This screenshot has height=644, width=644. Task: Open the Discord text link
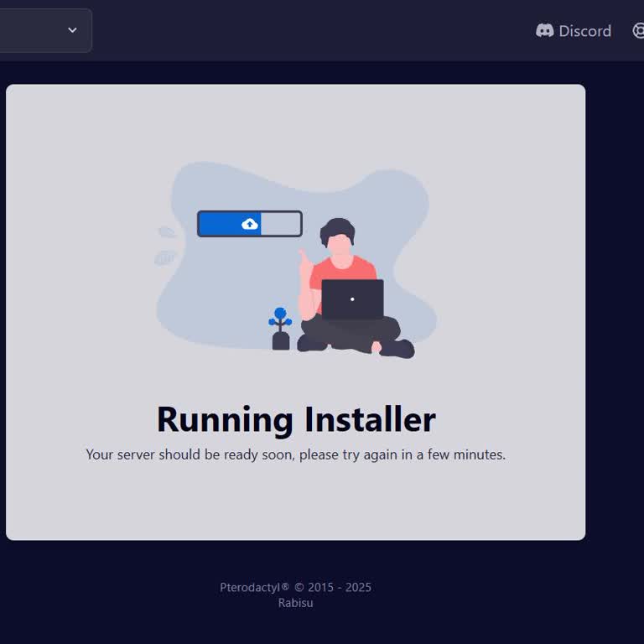[584, 31]
